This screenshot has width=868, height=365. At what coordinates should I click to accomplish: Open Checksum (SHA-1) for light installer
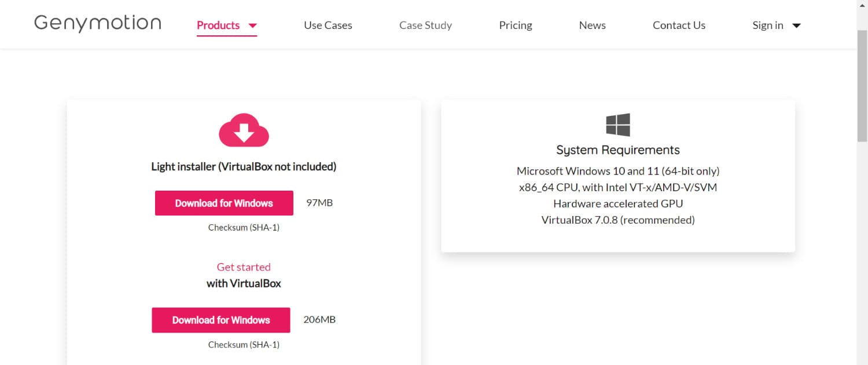[x=244, y=228]
